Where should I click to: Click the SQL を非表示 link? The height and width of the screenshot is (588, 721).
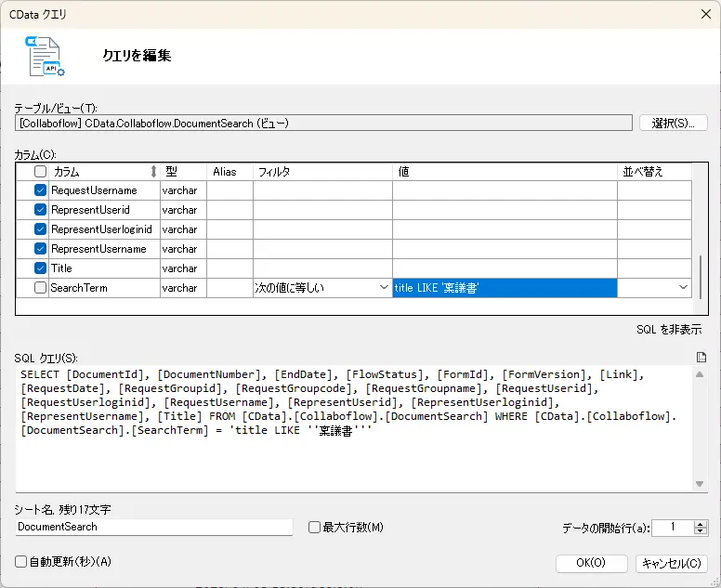(x=669, y=329)
